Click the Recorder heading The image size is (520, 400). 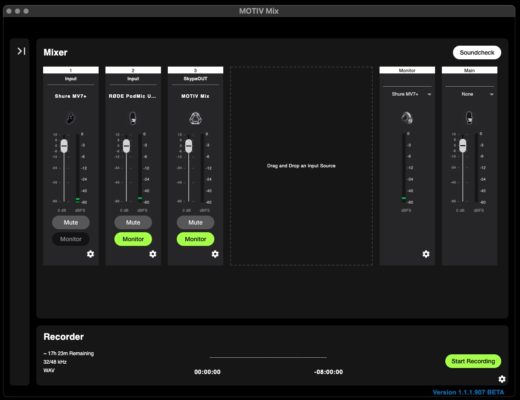pyautogui.click(x=64, y=337)
